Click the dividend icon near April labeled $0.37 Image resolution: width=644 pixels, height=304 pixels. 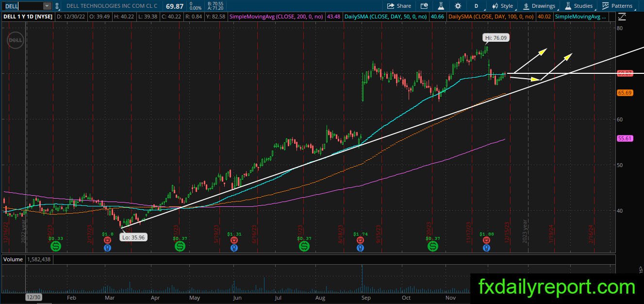point(180,246)
